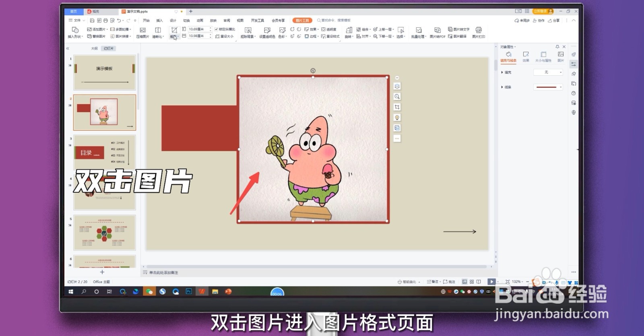The height and width of the screenshot is (336, 644).
Task: Click pin icon in 对象属性 panel header
Action: (557, 47)
